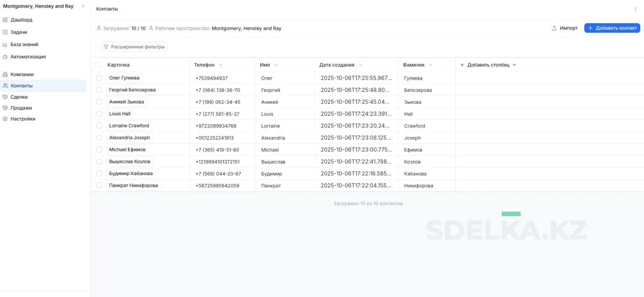This screenshot has width=644, height=297.
Task: Click the Dashboard icon in sidebar
Action: 5,20
